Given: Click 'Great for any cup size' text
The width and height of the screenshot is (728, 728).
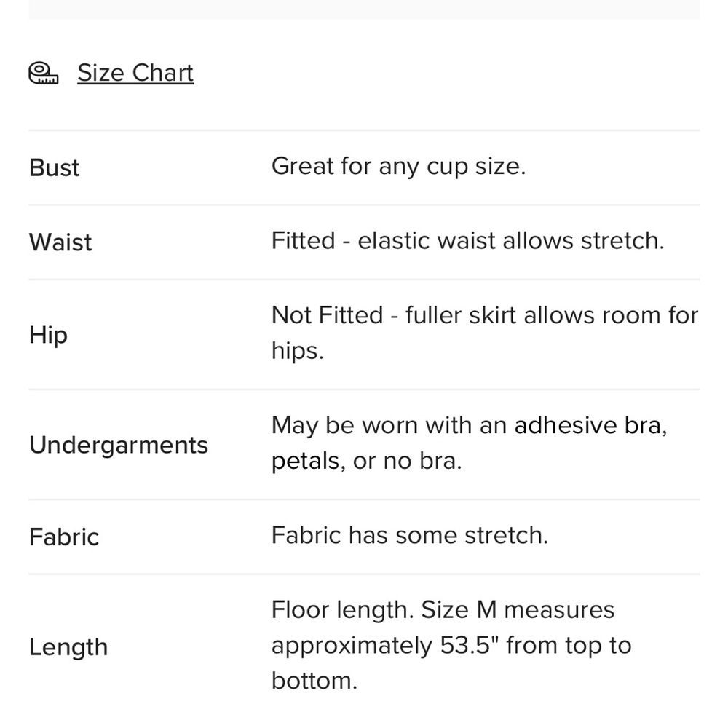Looking at the screenshot, I should coord(398,167).
